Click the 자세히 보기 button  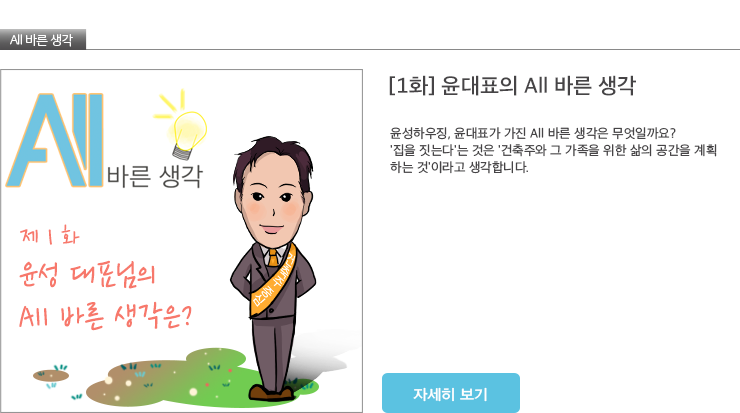pyautogui.click(x=451, y=393)
